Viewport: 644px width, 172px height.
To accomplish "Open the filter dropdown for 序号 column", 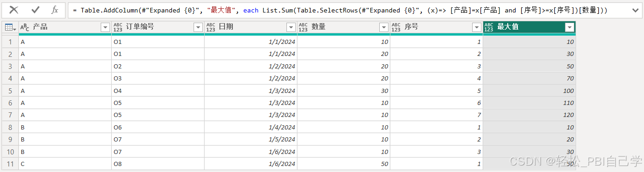I will click(x=477, y=28).
